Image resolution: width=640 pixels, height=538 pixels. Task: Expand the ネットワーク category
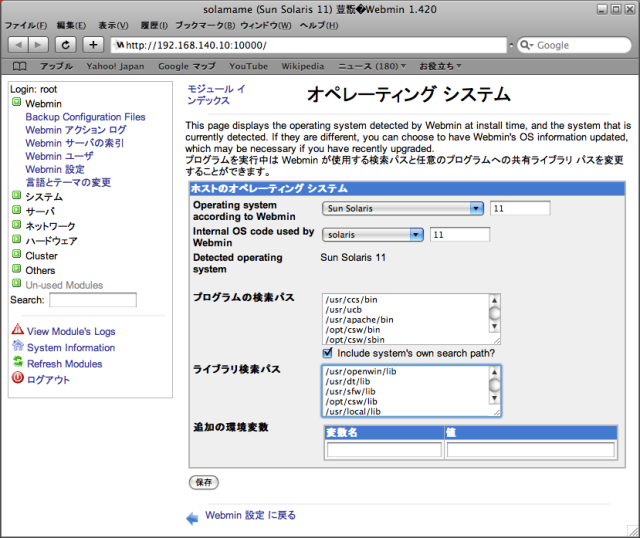pos(16,225)
